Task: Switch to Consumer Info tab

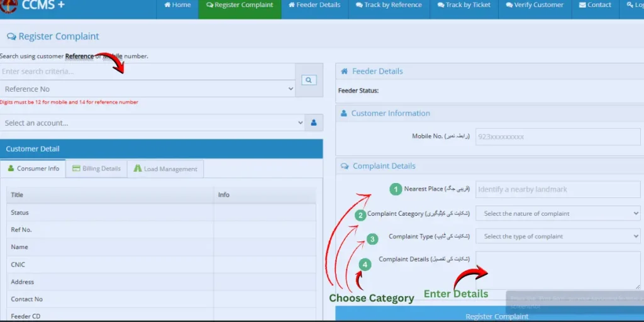Action: [33, 169]
